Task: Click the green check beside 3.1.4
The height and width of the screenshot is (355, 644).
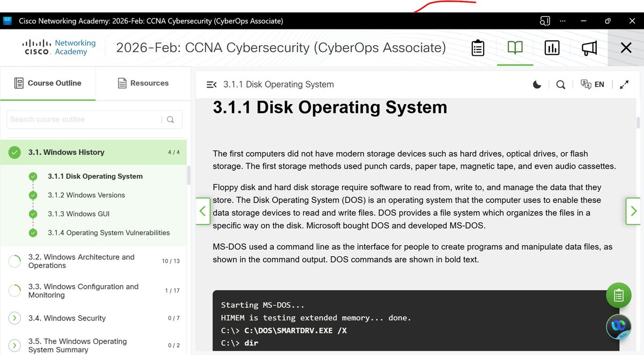Action: coord(33,233)
